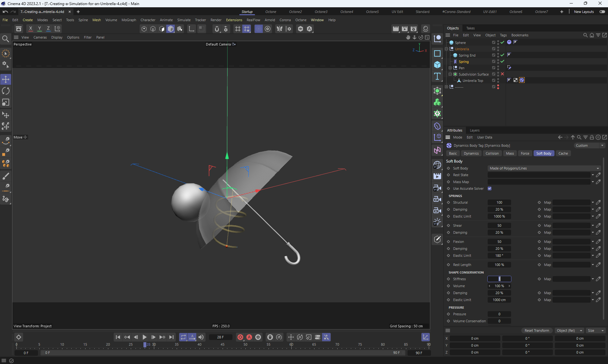Click the Text spline tool icon
This screenshot has width=608, height=364.
pyautogui.click(x=437, y=76)
